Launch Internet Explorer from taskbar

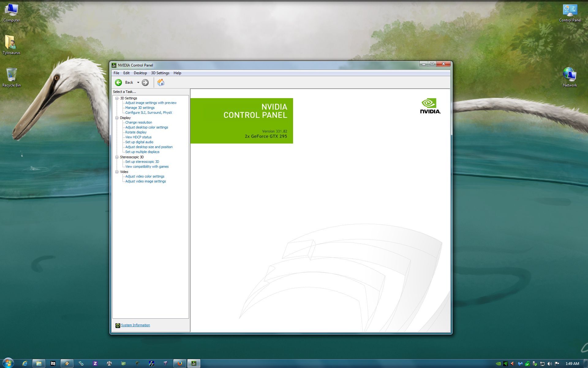(25, 363)
